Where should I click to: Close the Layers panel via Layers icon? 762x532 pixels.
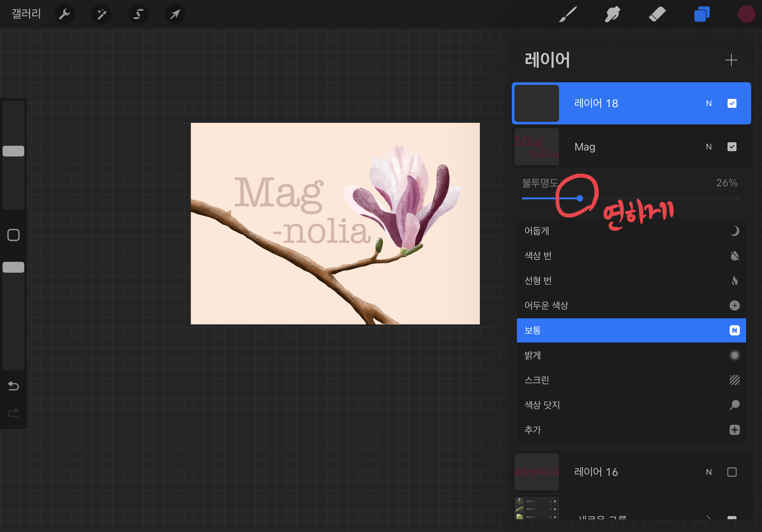point(702,14)
